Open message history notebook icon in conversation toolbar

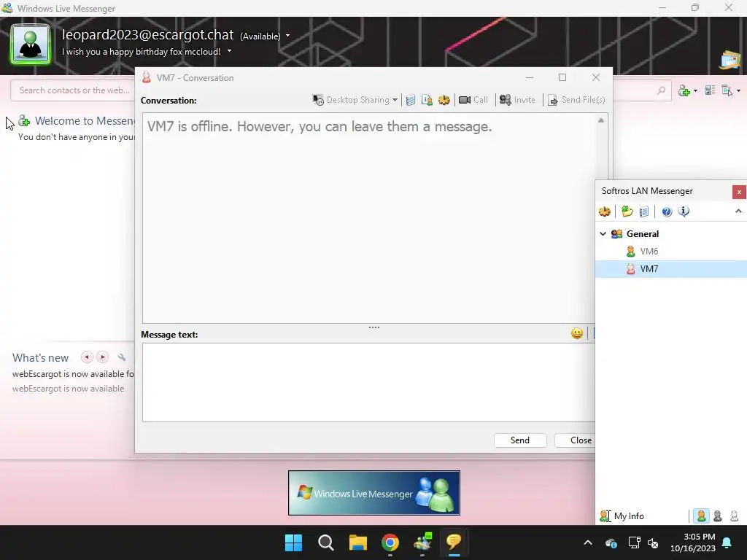(x=410, y=100)
